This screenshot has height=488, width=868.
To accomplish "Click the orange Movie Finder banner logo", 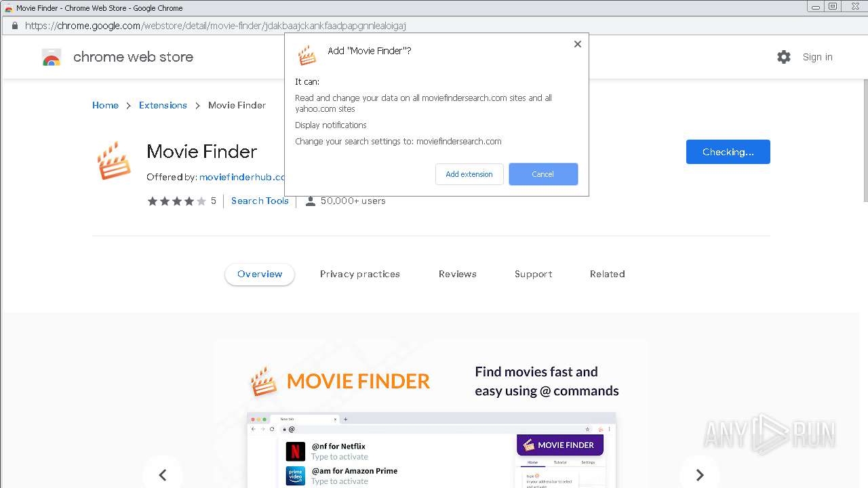I will (x=340, y=382).
